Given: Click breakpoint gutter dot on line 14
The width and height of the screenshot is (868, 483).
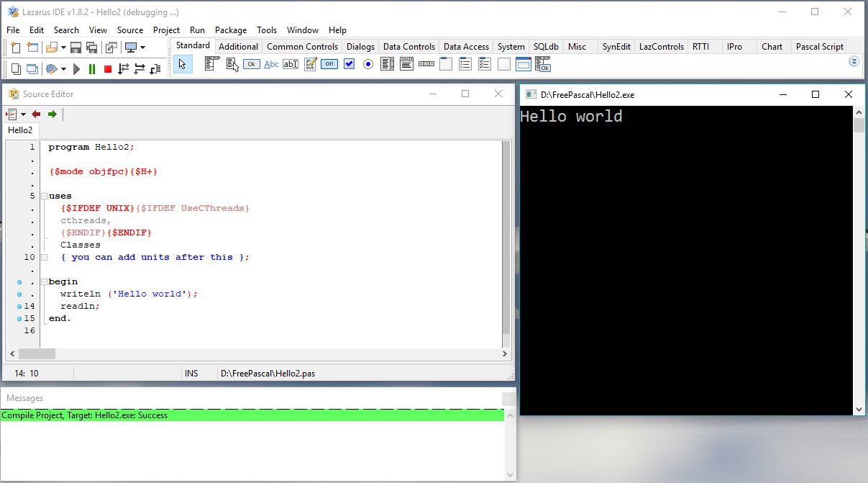Looking at the screenshot, I should 19,306.
